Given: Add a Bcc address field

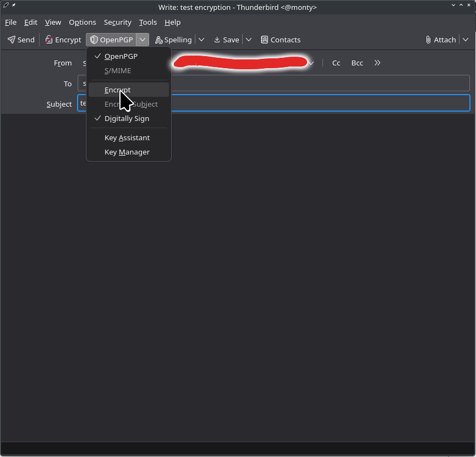Looking at the screenshot, I should click(357, 63).
